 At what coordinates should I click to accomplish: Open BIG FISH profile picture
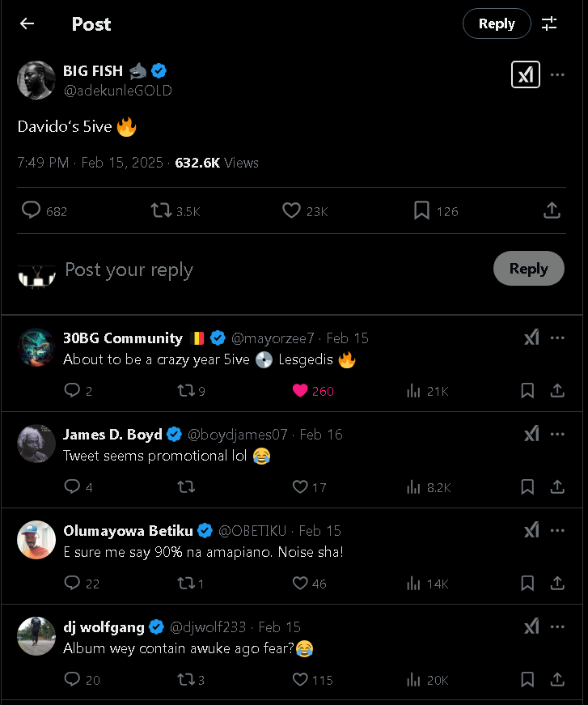pyautogui.click(x=36, y=80)
